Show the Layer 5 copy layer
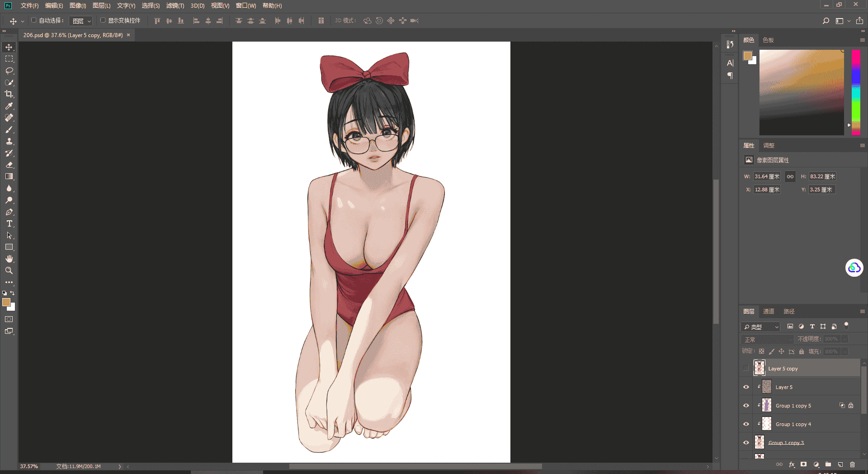 [x=746, y=368]
